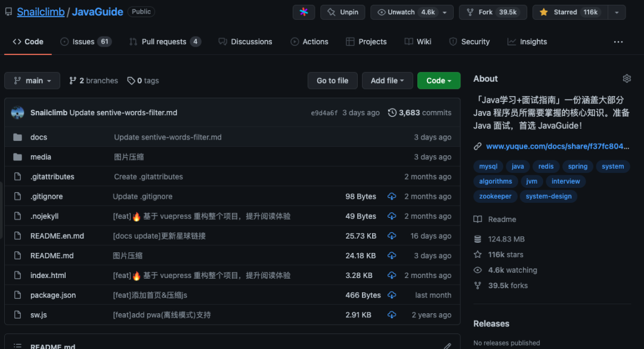644x349 pixels.
Task: Open commit hash e9d4a6f
Action: coord(324,113)
